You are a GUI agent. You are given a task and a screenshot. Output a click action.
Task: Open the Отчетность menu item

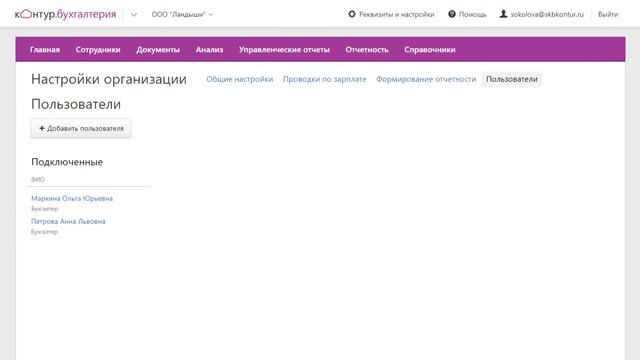(367, 49)
